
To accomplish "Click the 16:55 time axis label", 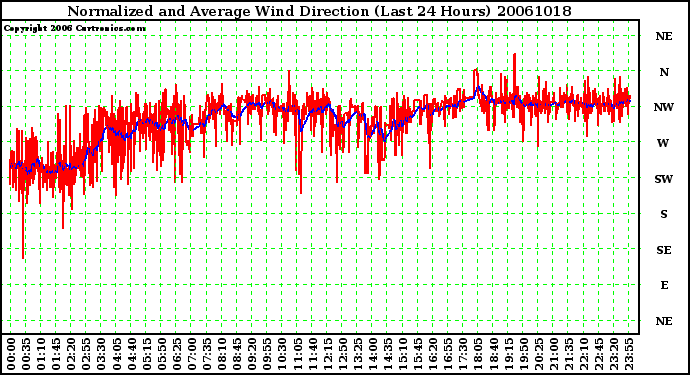I will click(448, 354).
